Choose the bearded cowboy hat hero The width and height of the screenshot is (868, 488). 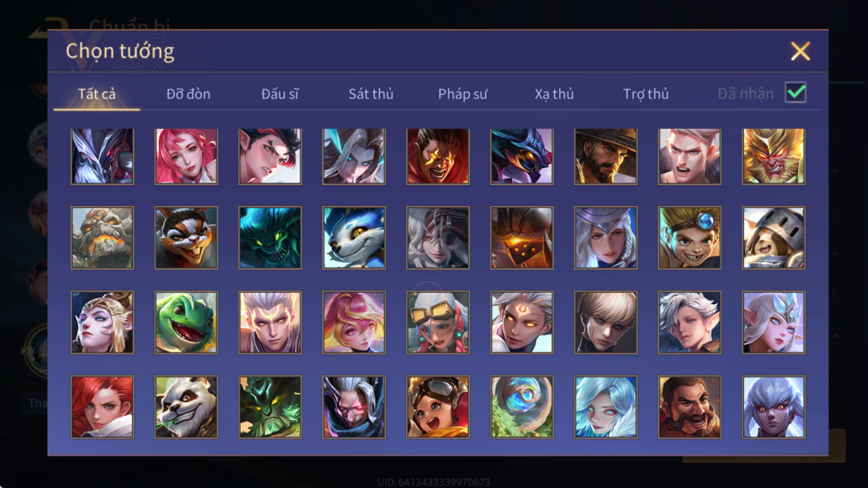point(605,156)
